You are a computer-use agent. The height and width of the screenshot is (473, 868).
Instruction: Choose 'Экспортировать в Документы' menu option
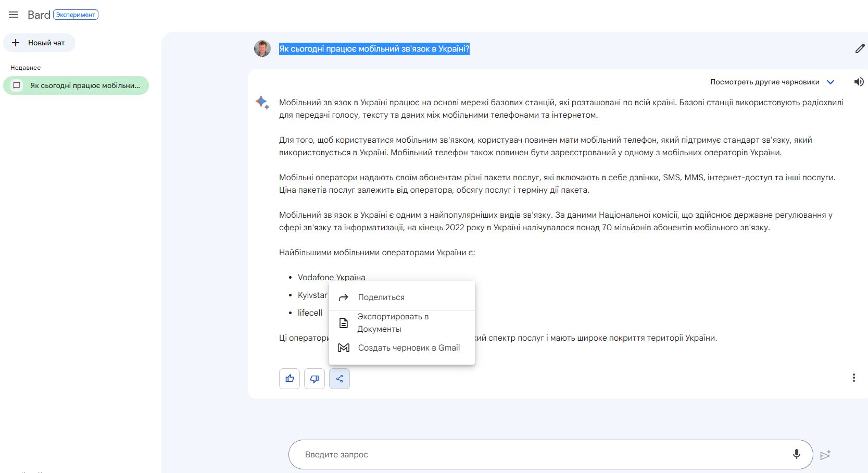pyautogui.click(x=393, y=323)
